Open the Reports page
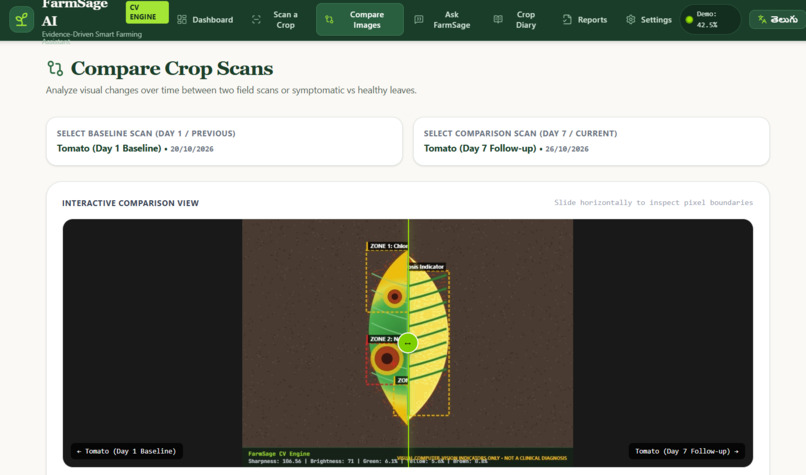806x475 pixels. pyautogui.click(x=585, y=20)
